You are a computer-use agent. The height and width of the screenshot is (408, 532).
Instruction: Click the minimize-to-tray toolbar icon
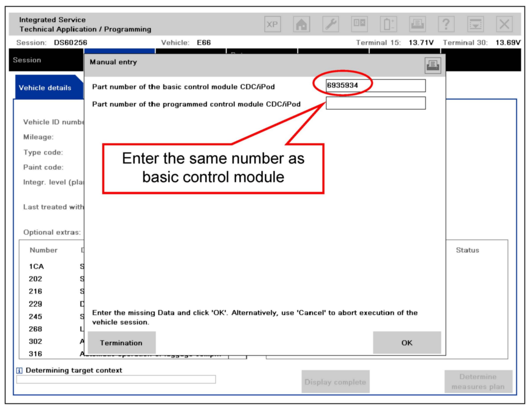pos(475,24)
